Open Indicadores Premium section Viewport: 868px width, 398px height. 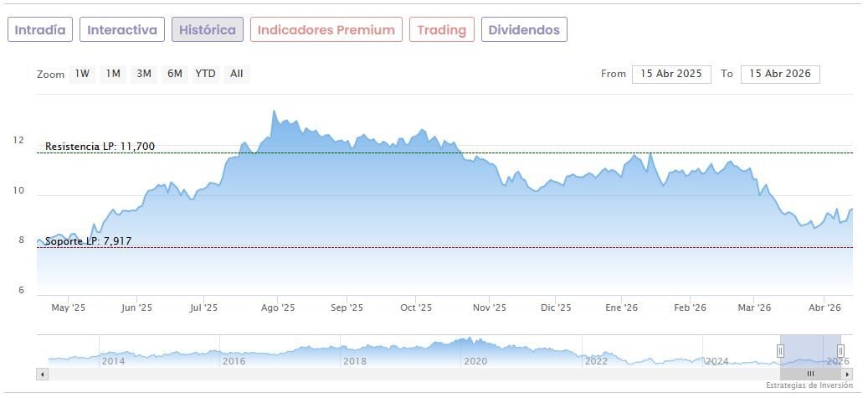(326, 30)
